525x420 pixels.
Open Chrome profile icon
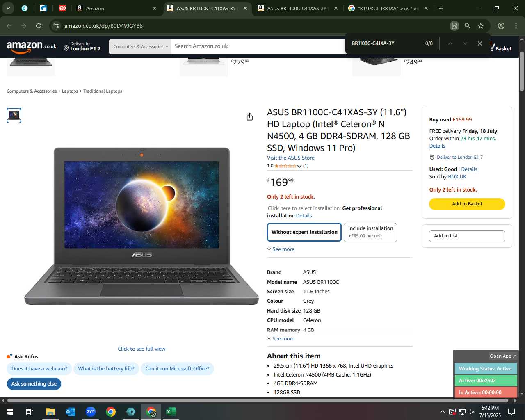pos(501,26)
